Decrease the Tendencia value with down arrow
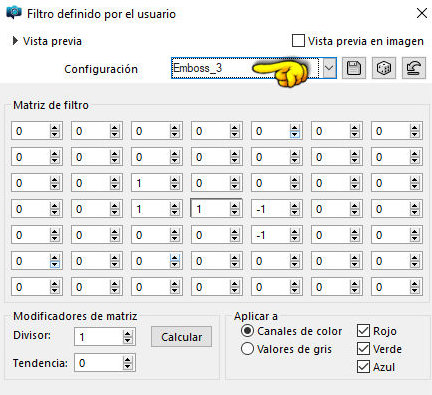 point(127,366)
